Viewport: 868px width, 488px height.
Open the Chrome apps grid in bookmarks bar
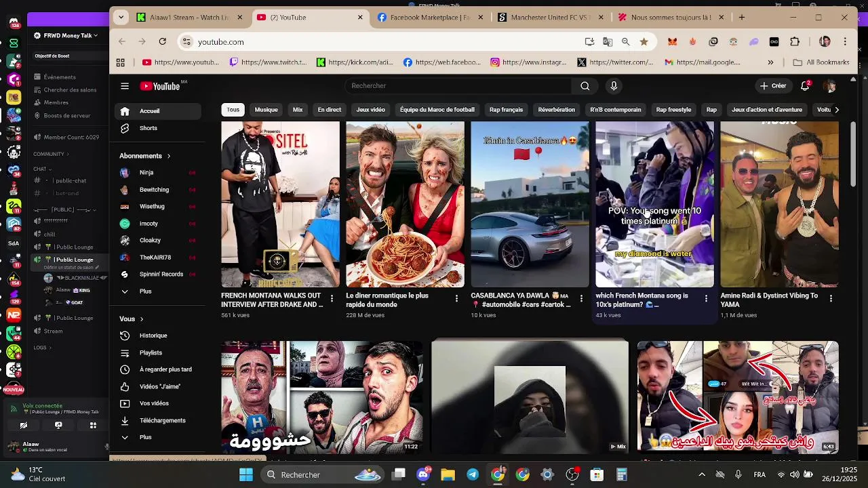pos(120,62)
